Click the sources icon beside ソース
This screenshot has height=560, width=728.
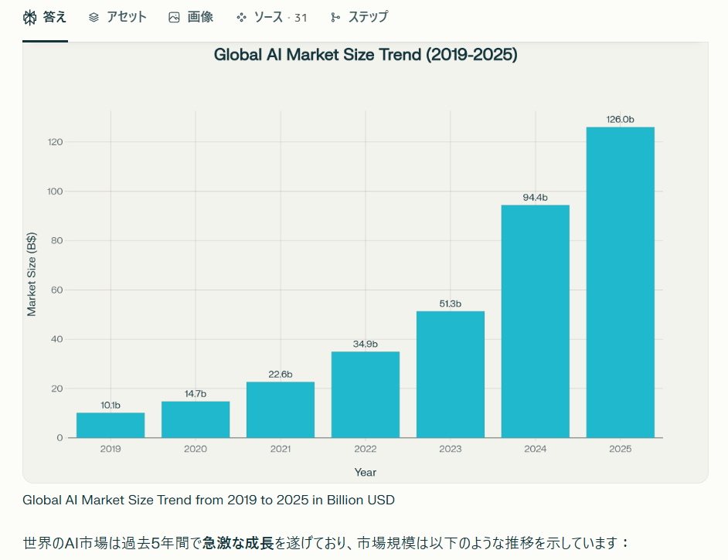point(241,17)
